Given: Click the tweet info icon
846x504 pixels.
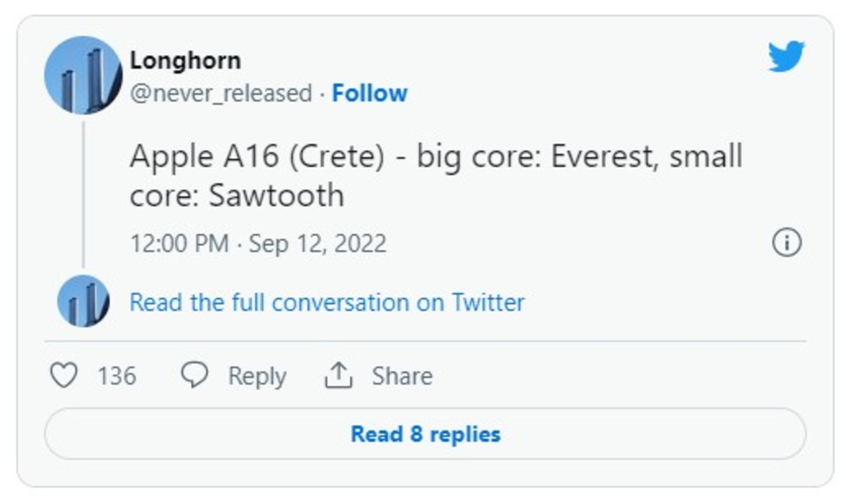Looking at the screenshot, I should click(x=787, y=242).
